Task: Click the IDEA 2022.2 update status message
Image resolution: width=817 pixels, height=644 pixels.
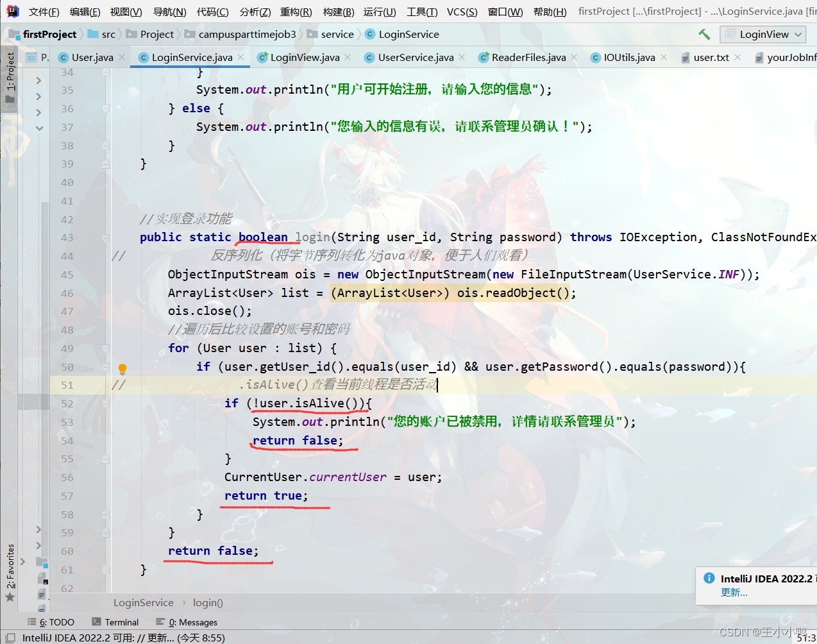Action: click(x=124, y=638)
